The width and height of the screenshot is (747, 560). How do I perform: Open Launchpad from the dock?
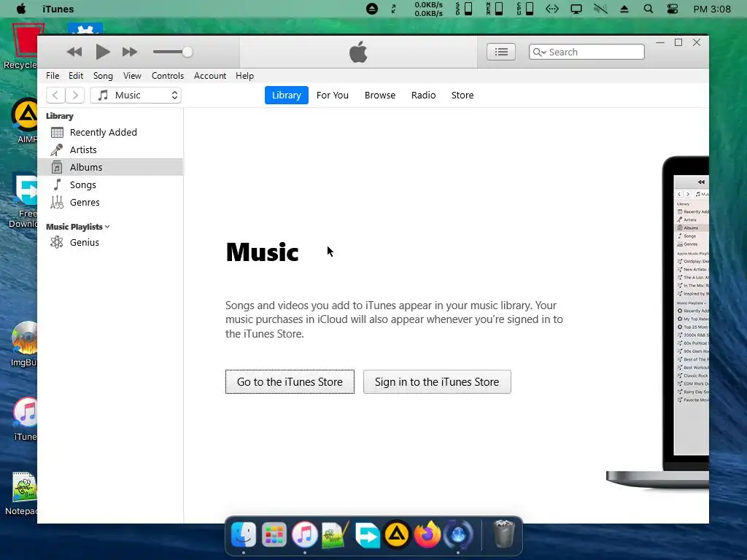[274, 534]
